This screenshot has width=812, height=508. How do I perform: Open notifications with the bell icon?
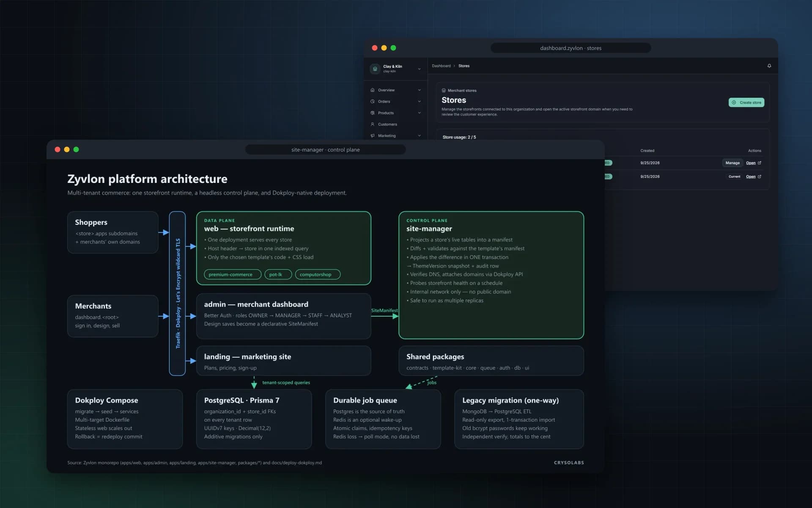point(769,66)
